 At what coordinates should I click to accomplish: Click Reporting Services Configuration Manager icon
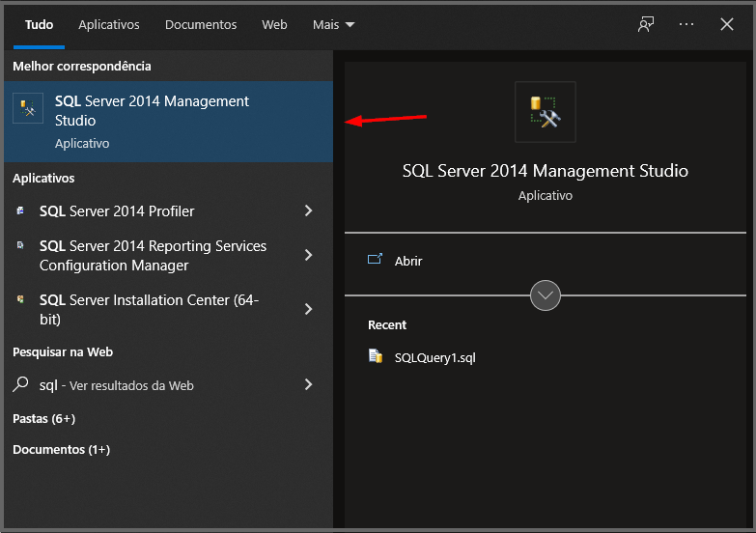click(20, 245)
